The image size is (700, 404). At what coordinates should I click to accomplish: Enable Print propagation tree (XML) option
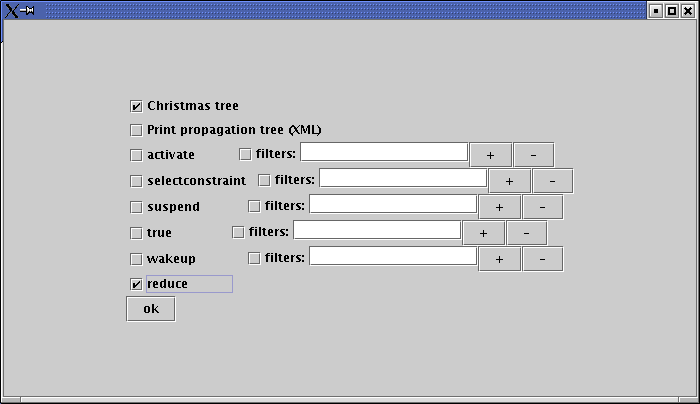coord(136,130)
